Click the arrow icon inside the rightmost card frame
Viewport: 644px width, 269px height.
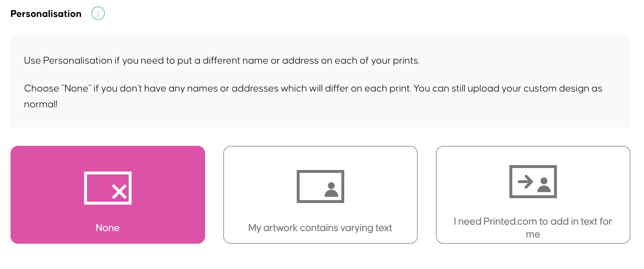(x=525, y=182)
